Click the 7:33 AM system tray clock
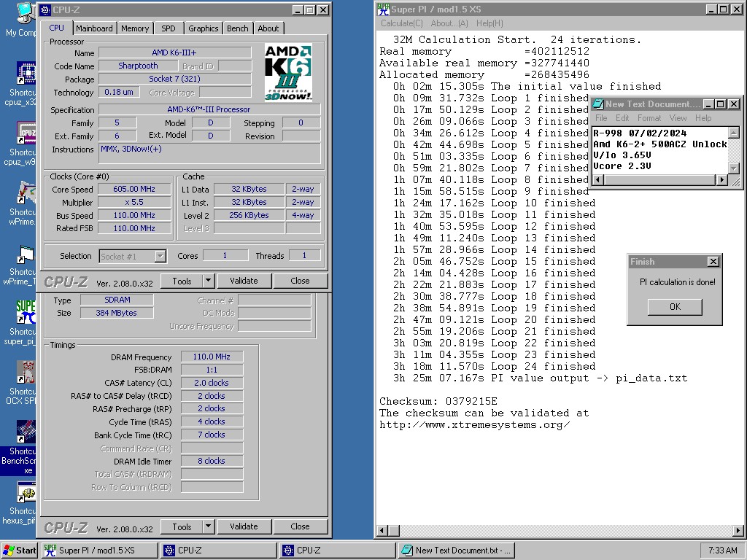Image resolution: width=747 pixels, height=560 pixels. [x=722, y=551]
